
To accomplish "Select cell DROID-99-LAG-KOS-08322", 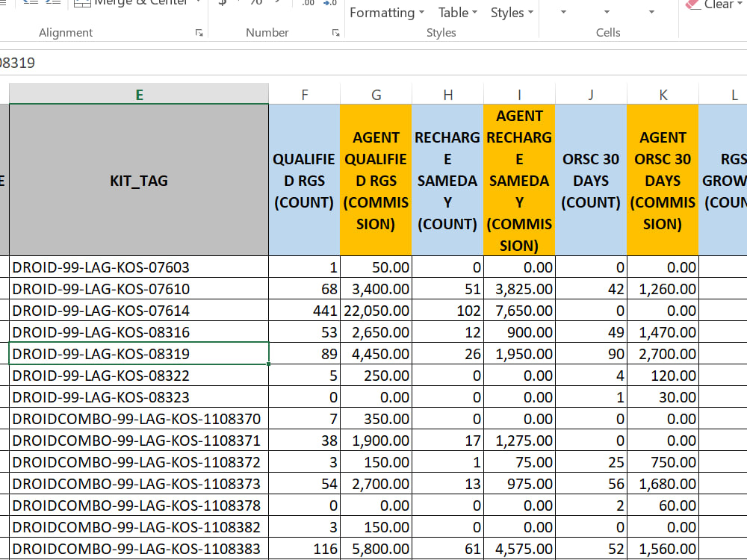I will (139, 376).
